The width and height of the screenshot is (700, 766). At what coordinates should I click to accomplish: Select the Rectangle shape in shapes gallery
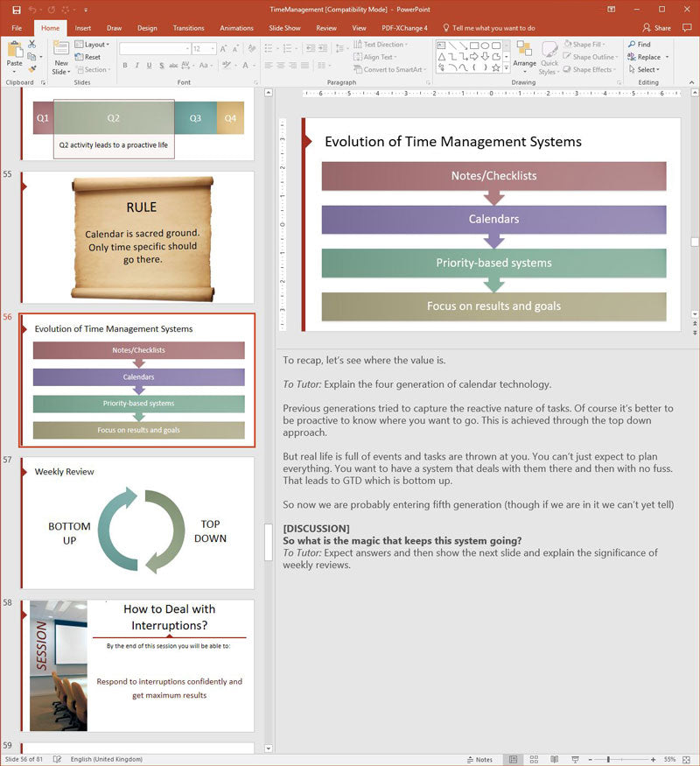pyautogui.click(x=473, y=46)
